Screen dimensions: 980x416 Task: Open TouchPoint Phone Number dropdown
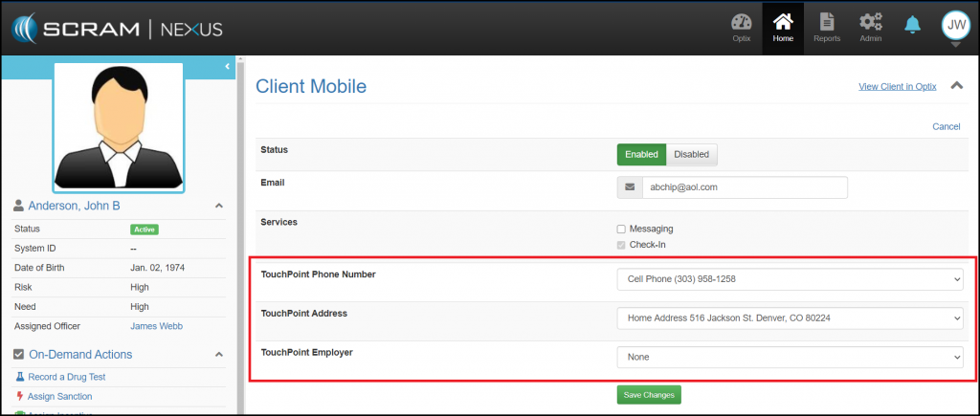[x=790, y=279]
